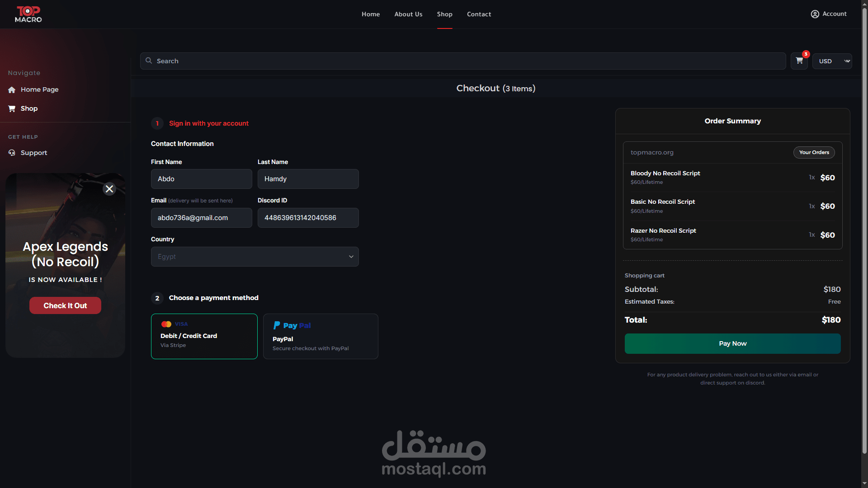This screenshot has width=868, height=488.
Task: Click the search magnifier icon
Action: coord(149,61)
